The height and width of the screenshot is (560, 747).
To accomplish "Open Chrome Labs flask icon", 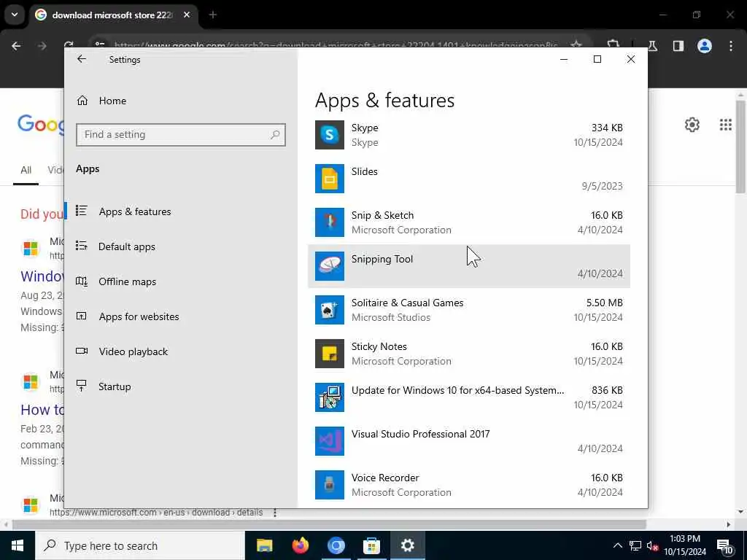I will (x=652, y=46).
